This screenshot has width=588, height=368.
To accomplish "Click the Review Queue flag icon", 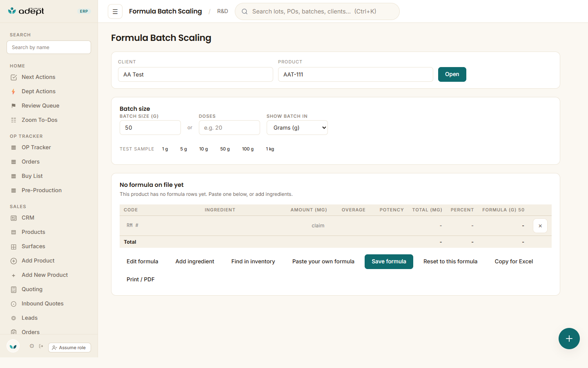I will point(13,106).
